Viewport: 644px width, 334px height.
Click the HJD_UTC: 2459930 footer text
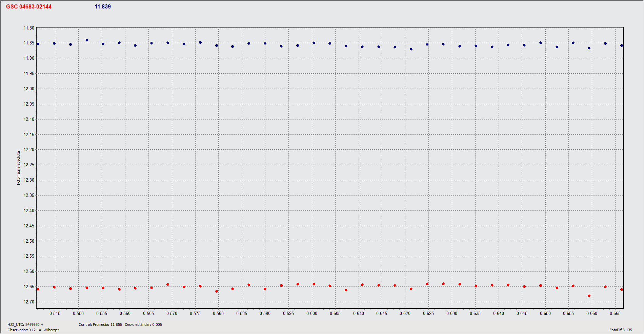(25, 324)
